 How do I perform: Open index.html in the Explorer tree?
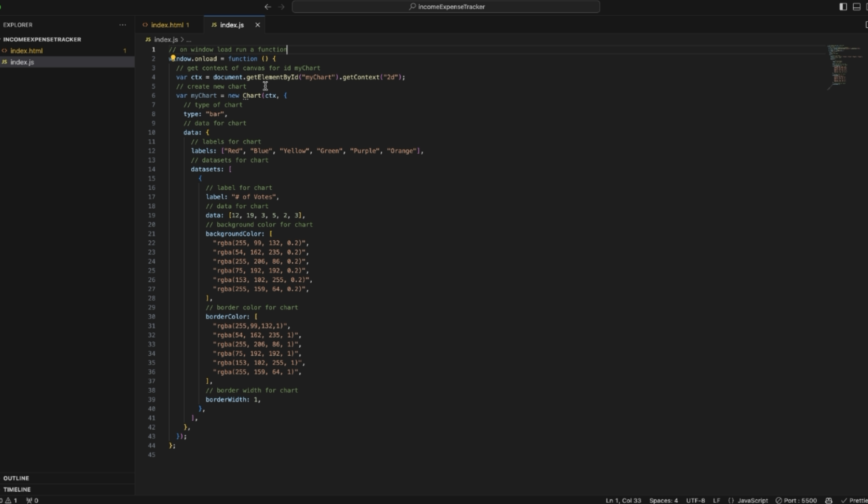coord(27,51)
